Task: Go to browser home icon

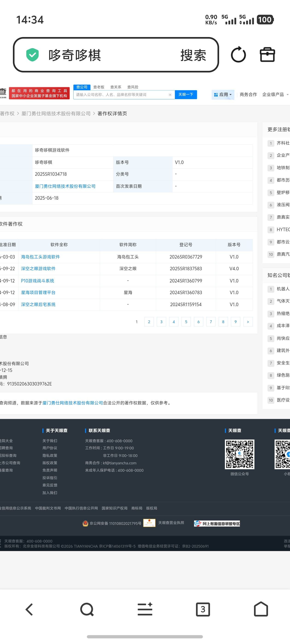Action: pyautogui.click(x=261, y=609)
